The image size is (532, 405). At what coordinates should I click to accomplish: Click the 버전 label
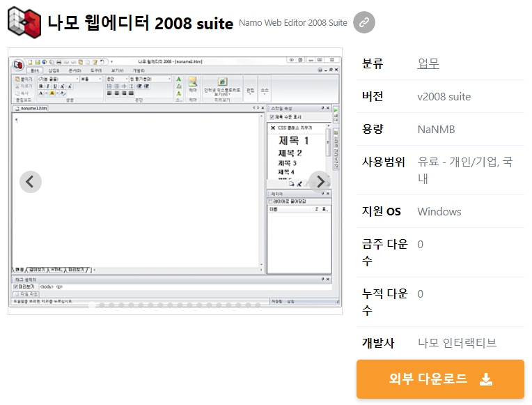click(x=373, y=96)
